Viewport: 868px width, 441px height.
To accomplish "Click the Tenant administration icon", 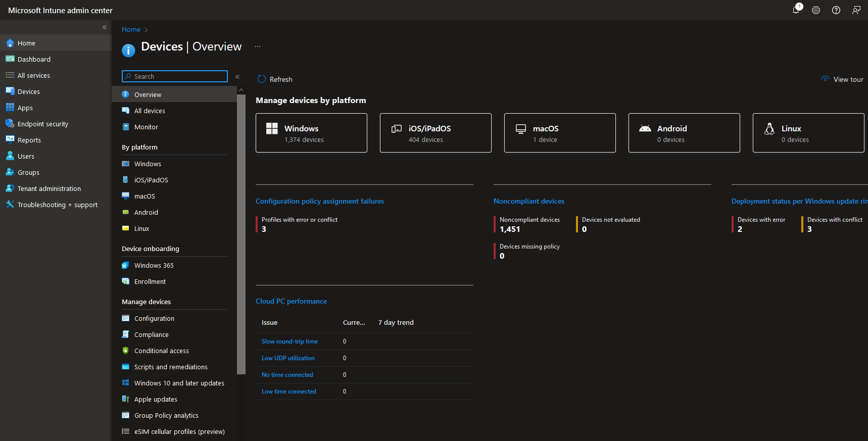I will pyautogui.click(x=10, y=188).
